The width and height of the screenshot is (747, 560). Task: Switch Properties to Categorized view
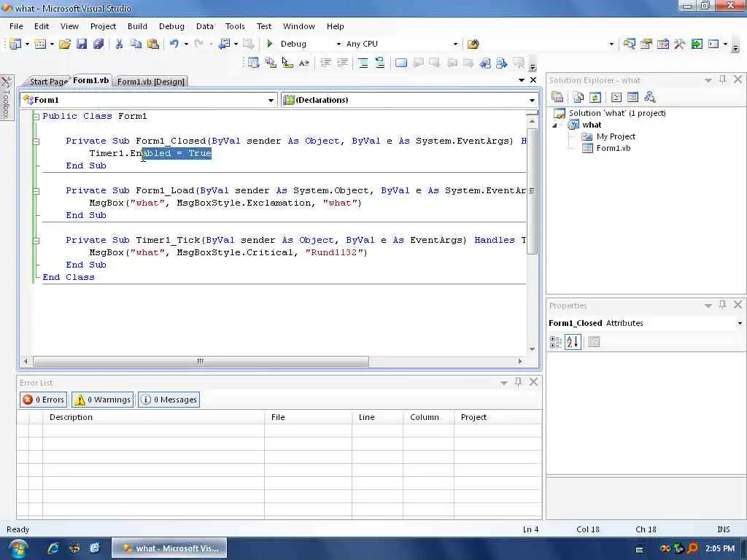[555, 342]
